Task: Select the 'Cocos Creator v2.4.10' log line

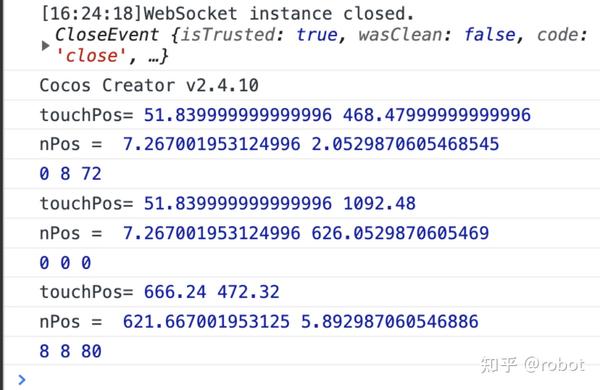Action: [149, 85]
